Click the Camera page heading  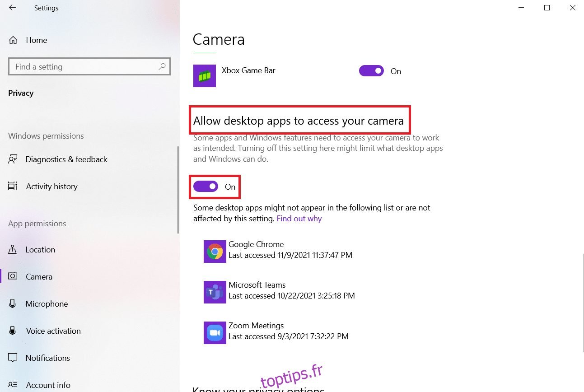click(x=219, y=39)
